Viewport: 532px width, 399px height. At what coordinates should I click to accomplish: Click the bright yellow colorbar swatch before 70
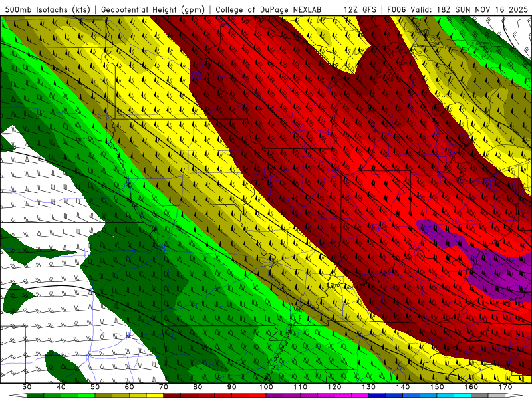tap(155, 396)
